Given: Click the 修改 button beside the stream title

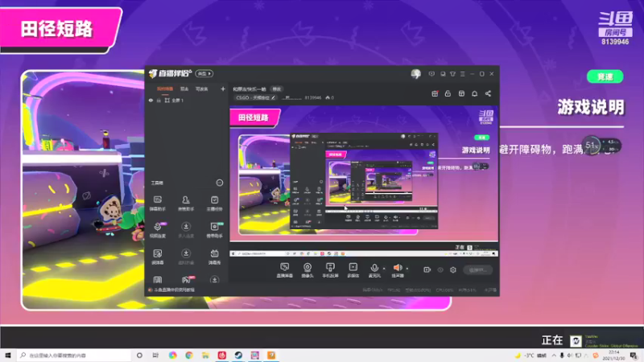Looking at the screenshot, I should [277, 89].
